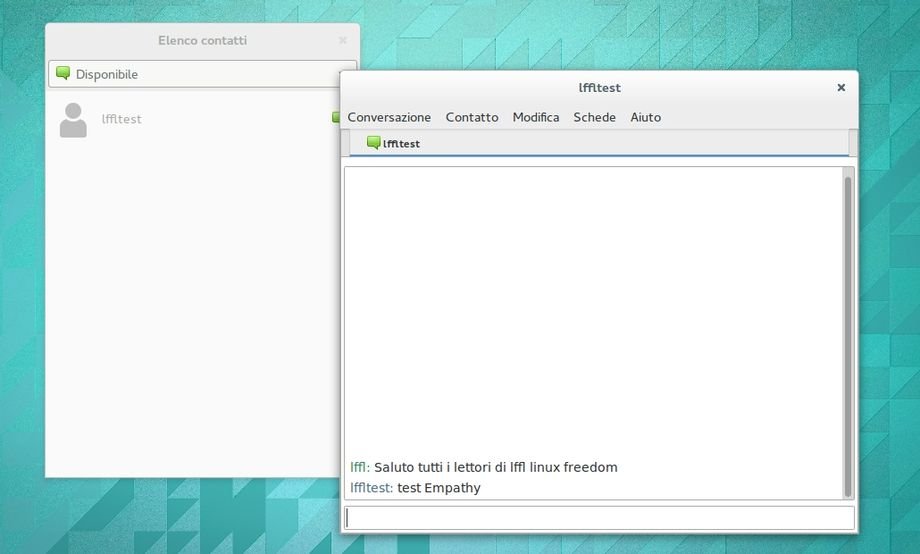Click the 'Saluto tutti i lettori' message
The height and width of the screenshot is (554, 920).
495,467
